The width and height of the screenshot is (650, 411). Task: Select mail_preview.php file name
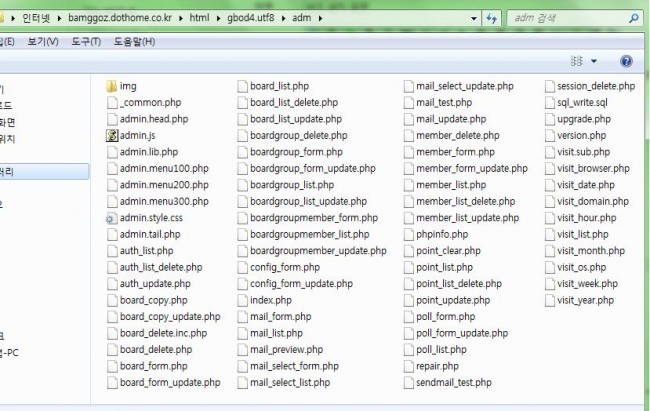coord(286,350)
